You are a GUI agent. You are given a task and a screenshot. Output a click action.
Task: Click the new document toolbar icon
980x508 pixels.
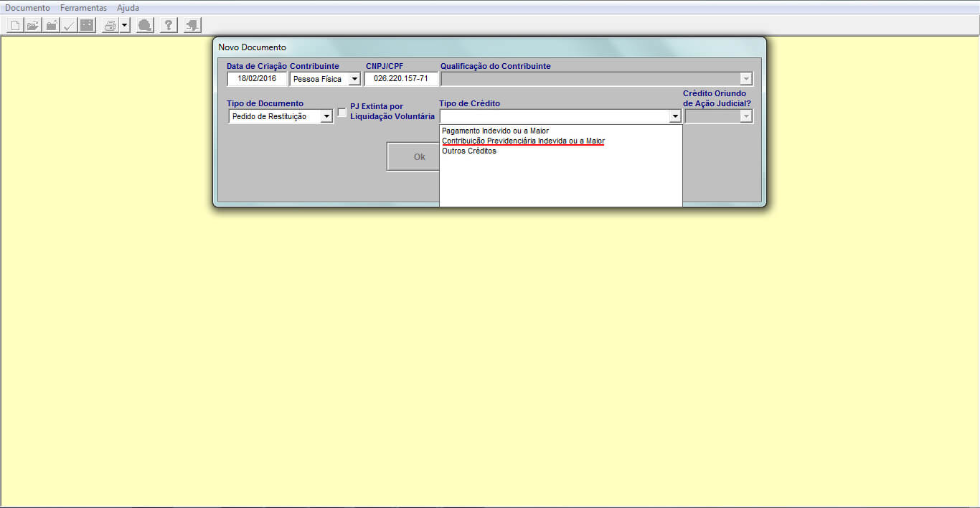(15, 25)
